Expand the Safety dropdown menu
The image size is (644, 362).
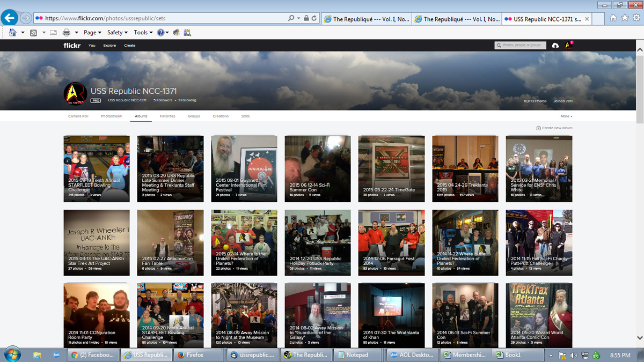click(117, 33)
